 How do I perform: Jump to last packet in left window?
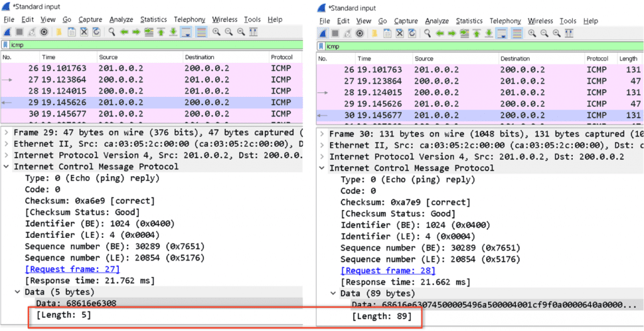point(174,31)
